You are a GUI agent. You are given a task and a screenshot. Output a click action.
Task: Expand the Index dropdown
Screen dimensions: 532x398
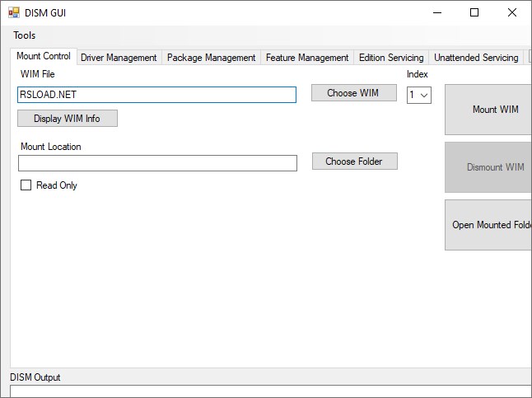pyautogui.click(x=419, y=95)
